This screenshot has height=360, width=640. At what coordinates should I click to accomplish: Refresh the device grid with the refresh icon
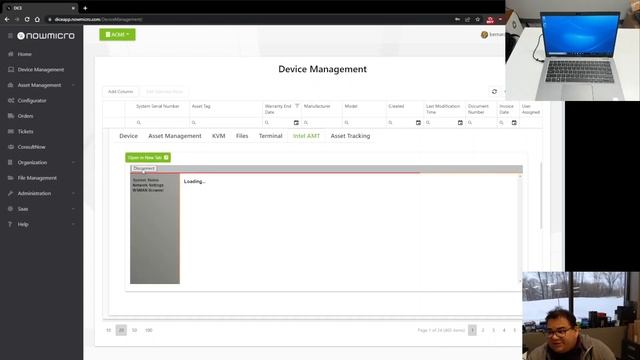[x=494, y=91]
